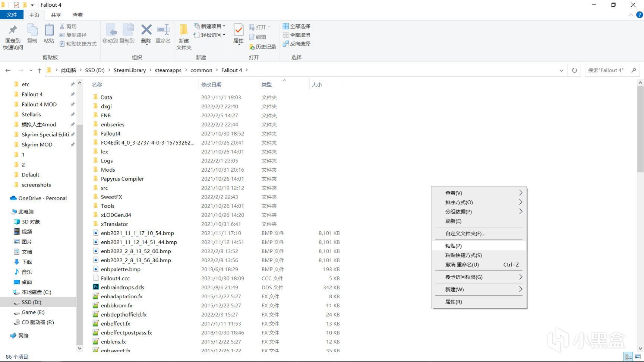This screenshot has height=362, width=644.
Task: Click the Move to (移动到) icon
Action: [x=110, y=30]
